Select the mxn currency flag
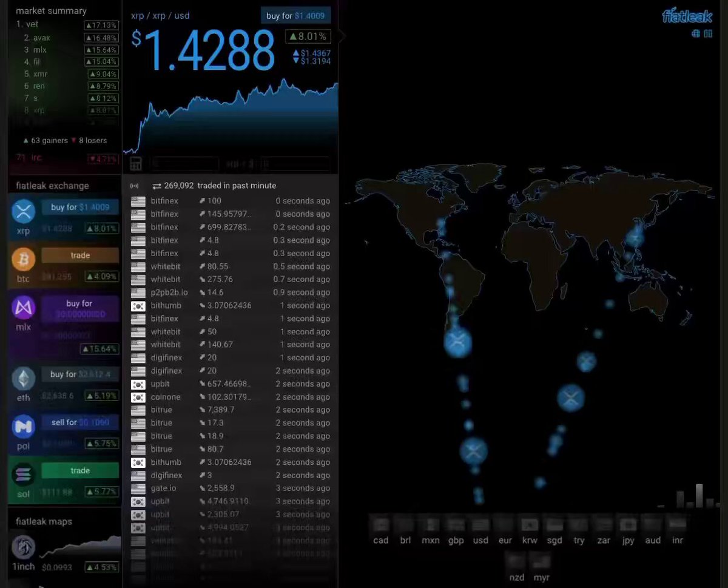Image resolution: width=728 pixels, height=588 pixels. coord(431,525)
